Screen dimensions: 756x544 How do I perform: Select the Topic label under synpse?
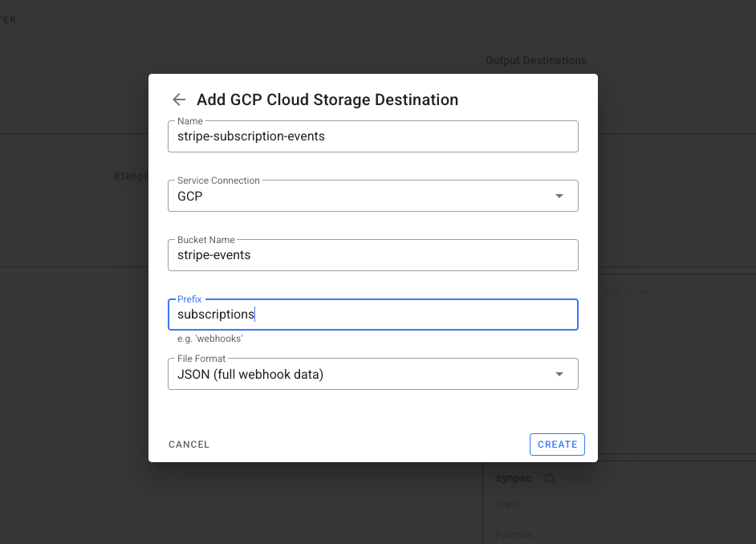coord(507,504)
